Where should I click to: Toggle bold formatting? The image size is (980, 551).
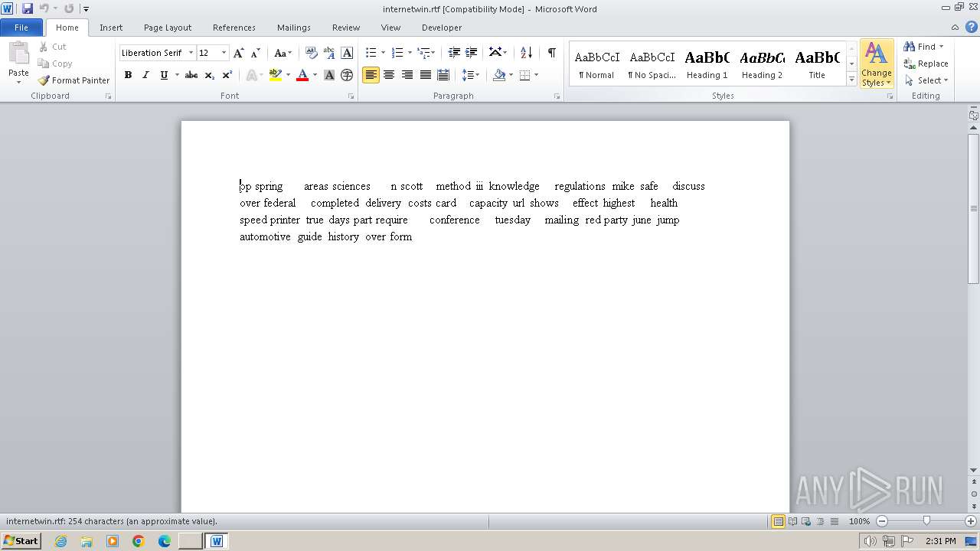point(128,75)
